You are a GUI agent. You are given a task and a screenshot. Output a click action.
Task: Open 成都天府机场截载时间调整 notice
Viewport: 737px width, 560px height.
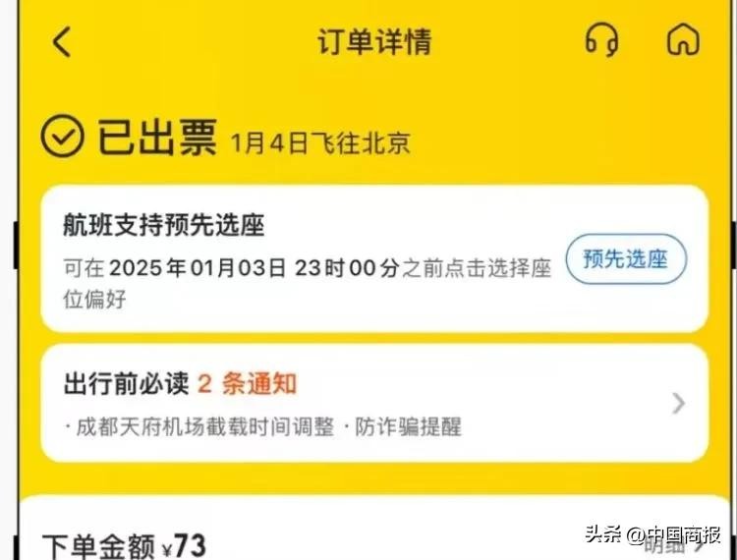(205, 427)
